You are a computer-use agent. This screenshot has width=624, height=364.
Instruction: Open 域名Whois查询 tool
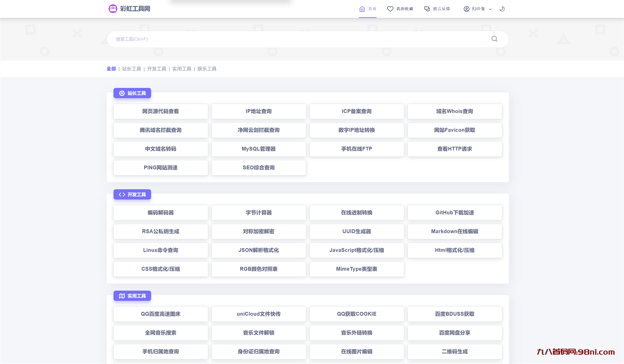[x=455, y=111]
